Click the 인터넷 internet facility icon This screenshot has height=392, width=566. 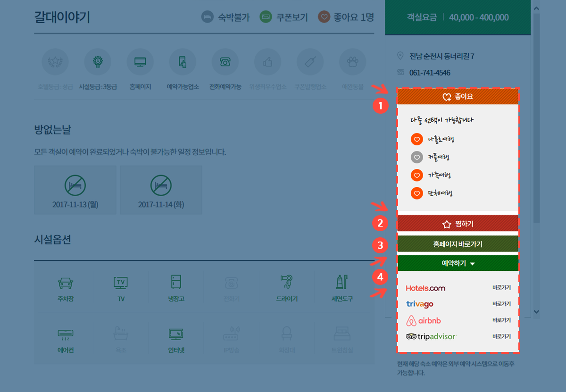coord(175,334)
